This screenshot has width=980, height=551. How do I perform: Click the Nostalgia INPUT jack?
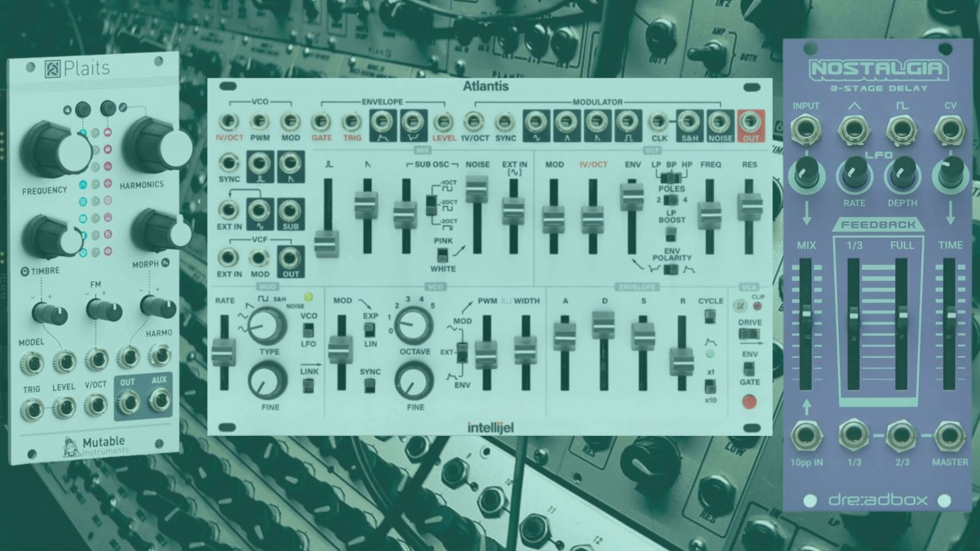[x=805, y=130]
